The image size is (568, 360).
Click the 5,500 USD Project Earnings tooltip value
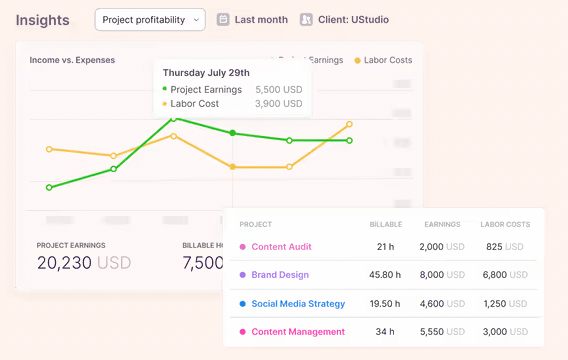(x=279, y=89)
